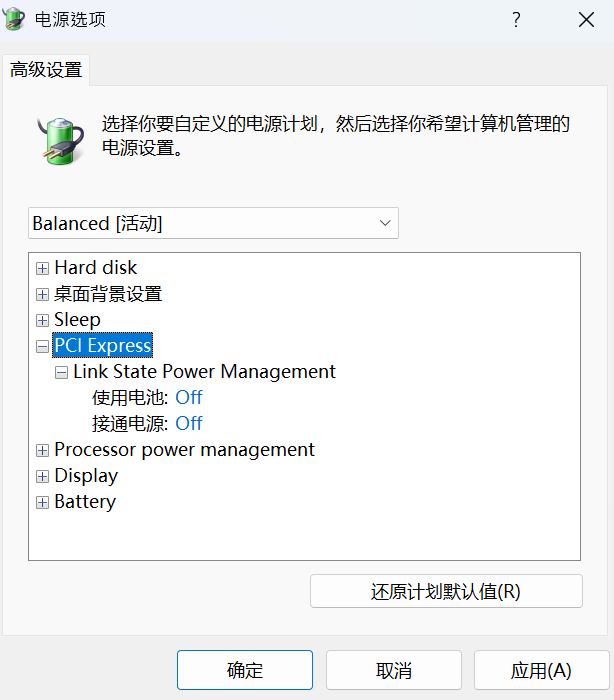This screenshot has width=614, height=700.
Task: Expand Processor power management node
Action: pos(42,450)
